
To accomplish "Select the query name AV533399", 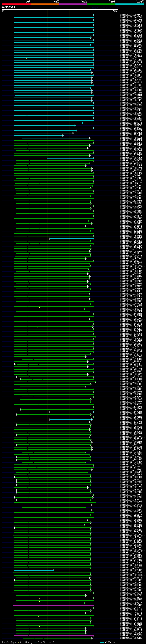I will (8, 7).
